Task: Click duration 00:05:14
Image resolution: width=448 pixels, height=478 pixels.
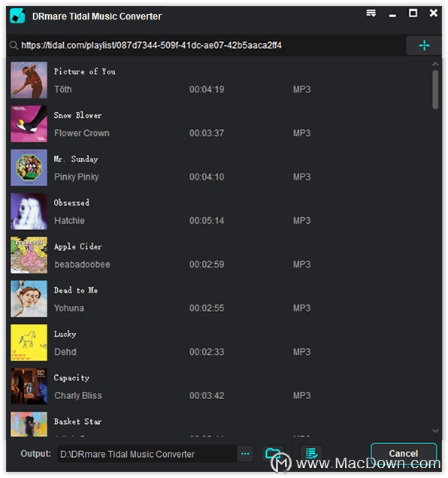Action: pos(207,221)
